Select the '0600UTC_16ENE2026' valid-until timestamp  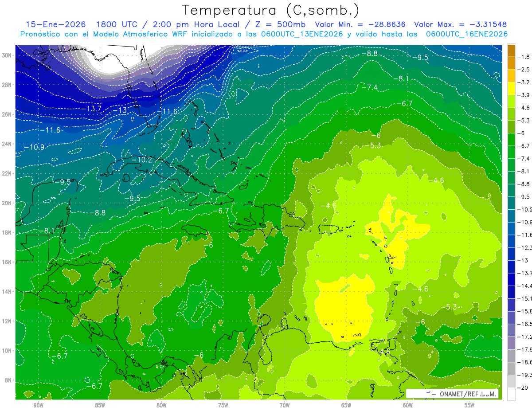coord(466,34)
